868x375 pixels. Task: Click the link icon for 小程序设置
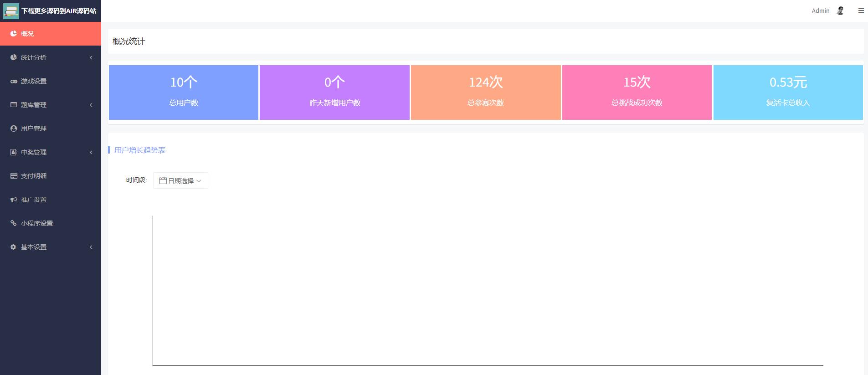tap(14, 223)
